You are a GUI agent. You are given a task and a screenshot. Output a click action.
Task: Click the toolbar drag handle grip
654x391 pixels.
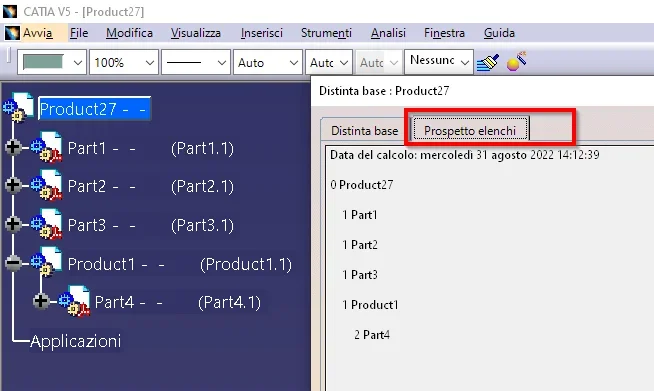[8, 55]
